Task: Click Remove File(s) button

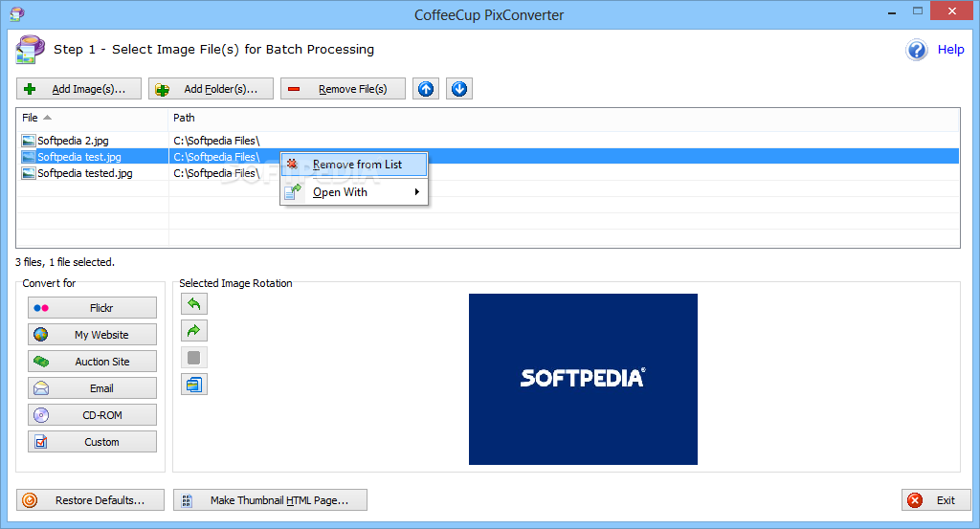Action: pyautogui.click(x=344, y=89)
